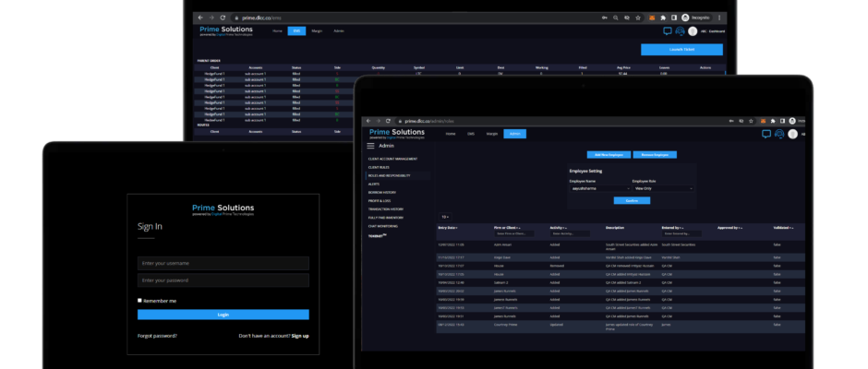Click the Activity filter input
Viewport: 868px width, 369px height.
pos(570,234)
